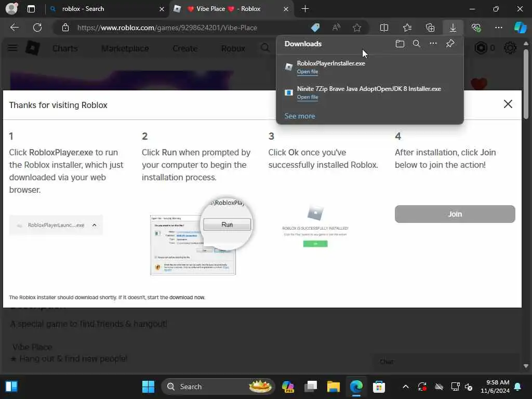The image size is (532, 399).
Task: Open downloads folder icon in Downloads panel
Action: (400, 44)
